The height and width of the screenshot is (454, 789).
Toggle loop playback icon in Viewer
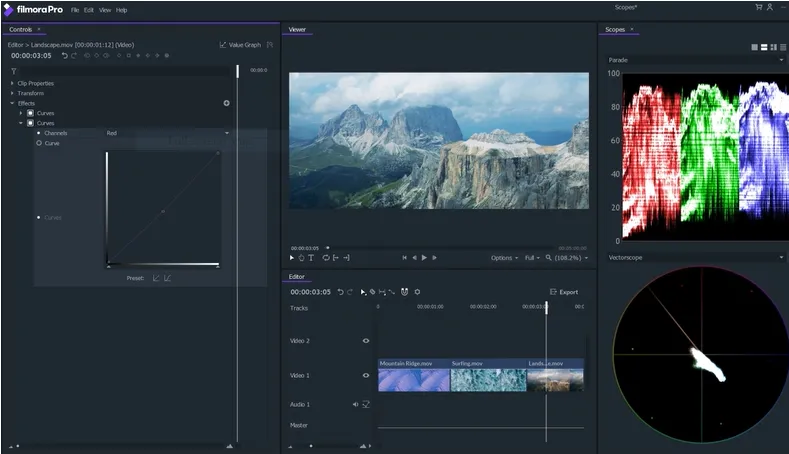326,258
